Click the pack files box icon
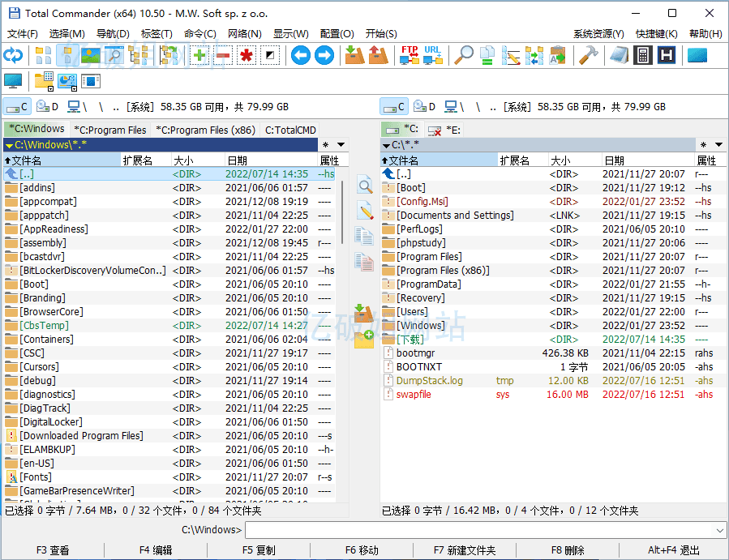This screenshot has width=729, height=560. 355,56
